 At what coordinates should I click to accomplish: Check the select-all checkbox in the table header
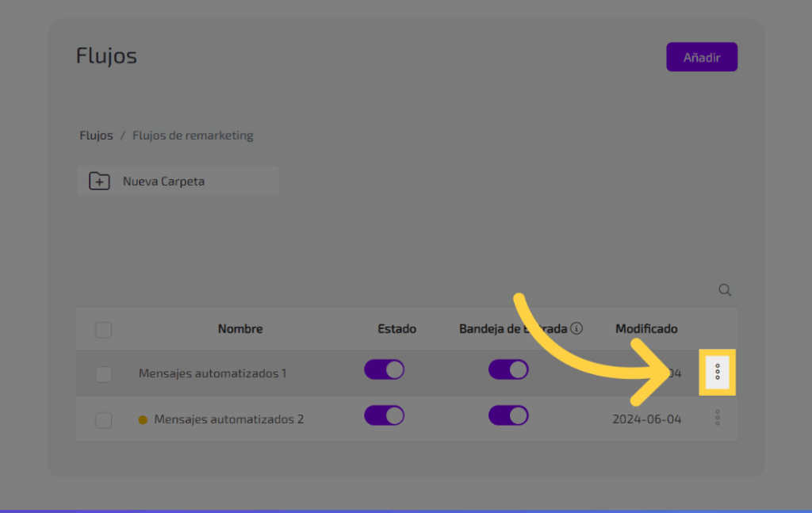(x=104, y=329)
